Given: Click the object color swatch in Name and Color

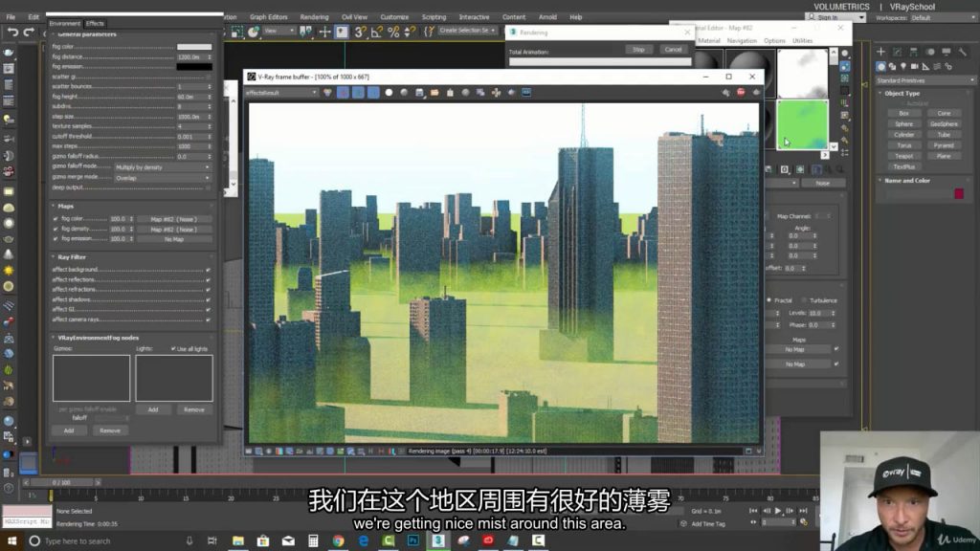Looking at the screenshot, I should (x=959, y=193).
